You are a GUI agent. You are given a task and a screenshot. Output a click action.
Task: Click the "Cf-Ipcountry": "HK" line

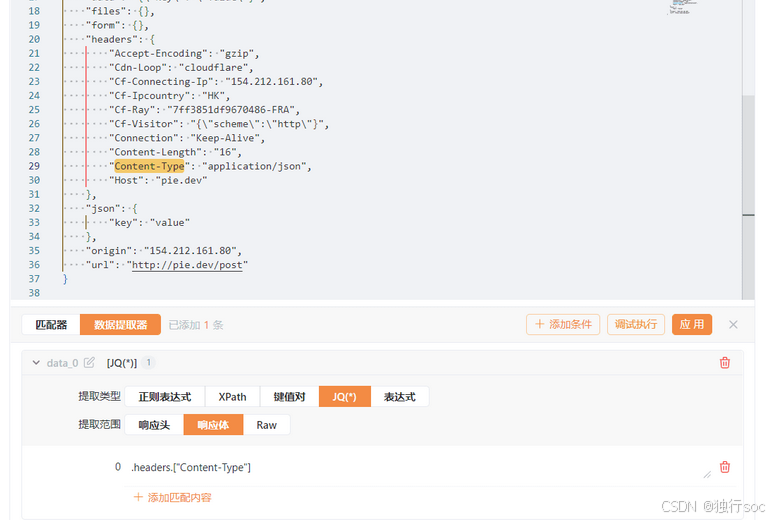point(170,96)
